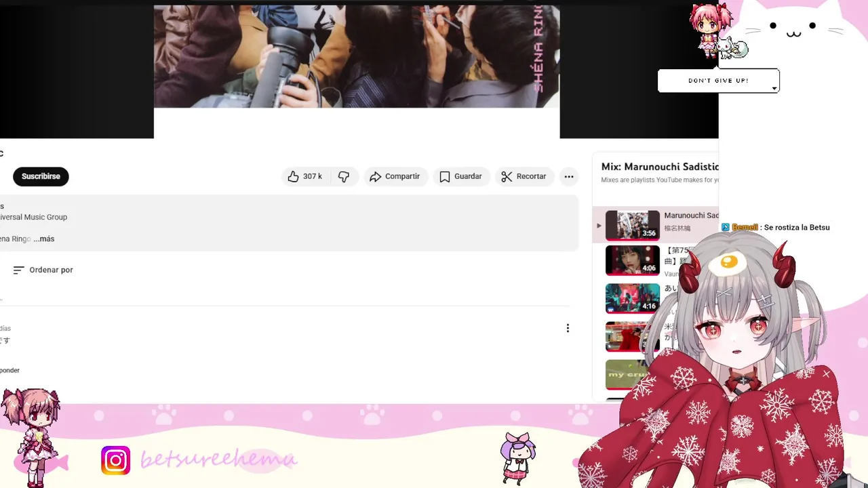Open the comment's vertical three-dot menu
Screen dimensions: 868x488
click(x=568, y=328)
